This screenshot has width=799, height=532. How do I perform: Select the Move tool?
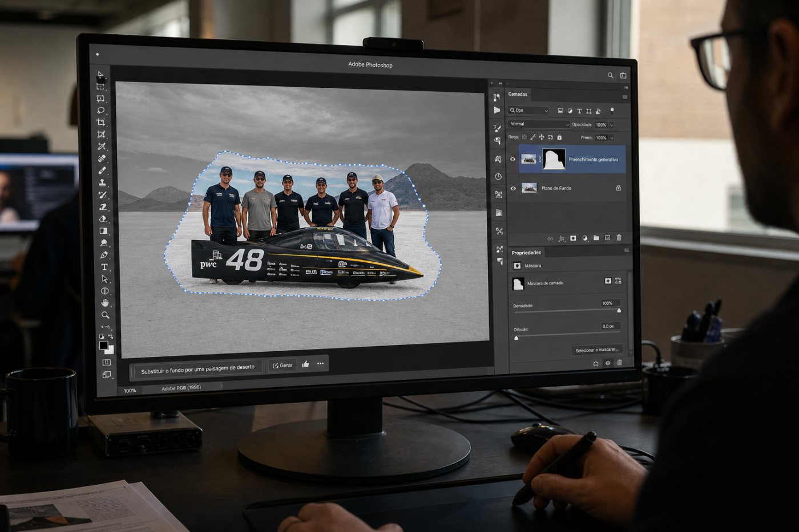tap(100, 75)
